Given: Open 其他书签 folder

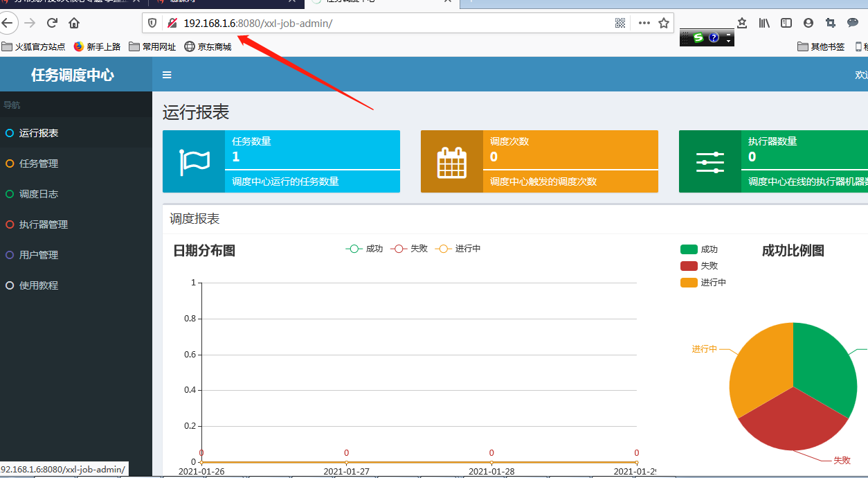Looking at the screenshot, I should point(821,47).
